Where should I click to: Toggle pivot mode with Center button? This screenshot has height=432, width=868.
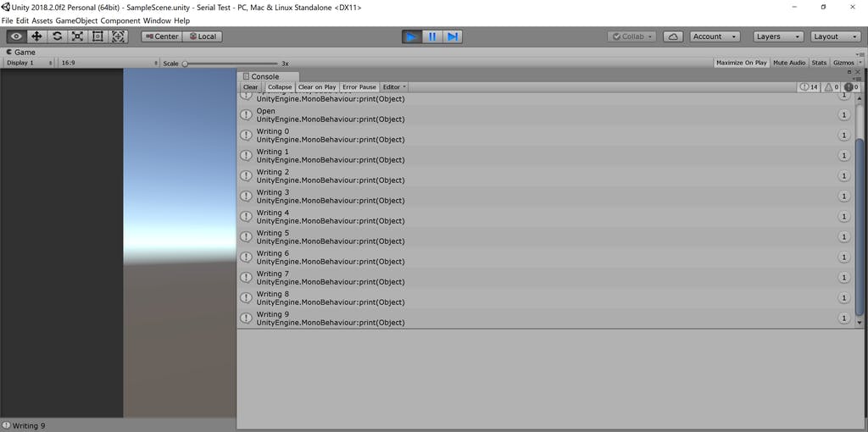(162, 36)
